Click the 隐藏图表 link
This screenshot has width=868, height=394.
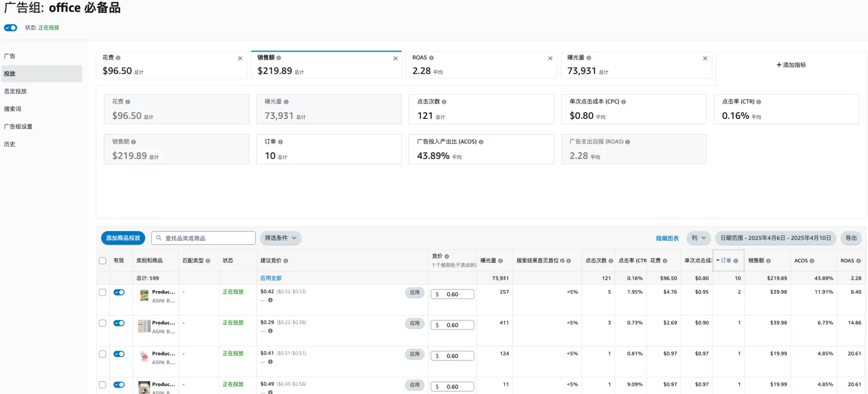pos(667,239)
